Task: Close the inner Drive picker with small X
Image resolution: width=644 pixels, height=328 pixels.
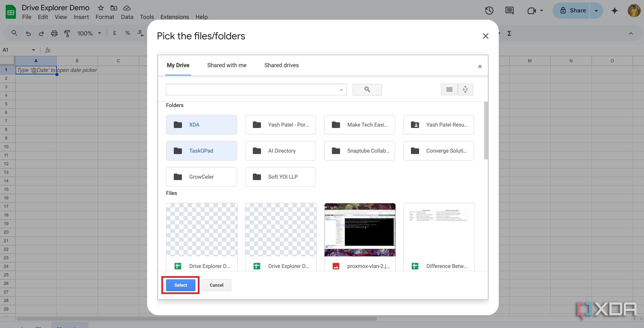Action: [x=480, y=66]
